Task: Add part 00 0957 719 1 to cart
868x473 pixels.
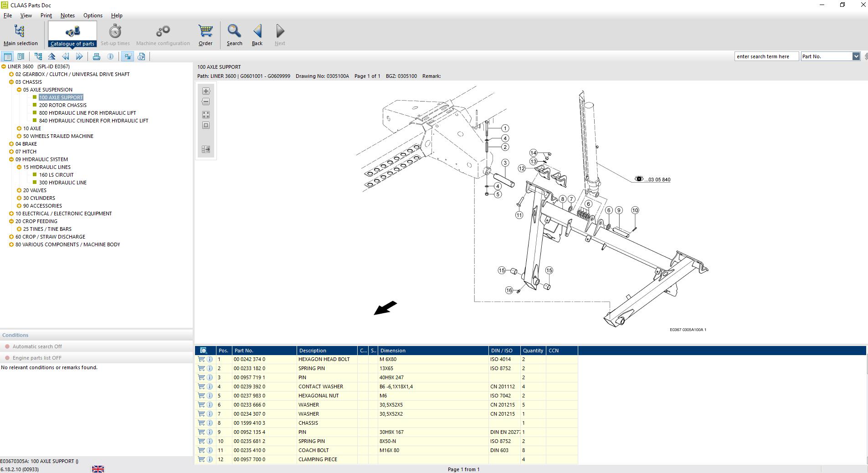Action: (x=201, y=377)
